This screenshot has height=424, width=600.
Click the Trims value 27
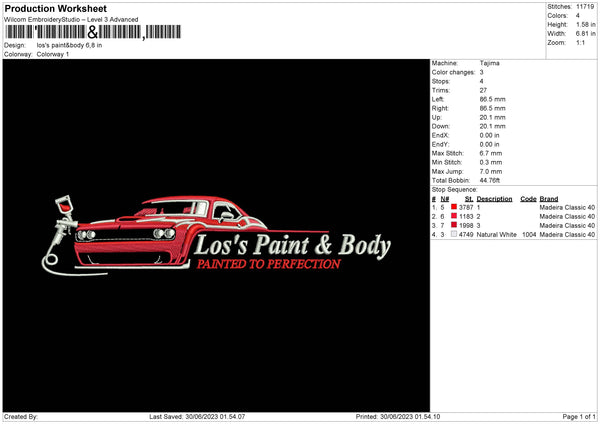click(x=483, y=90)
